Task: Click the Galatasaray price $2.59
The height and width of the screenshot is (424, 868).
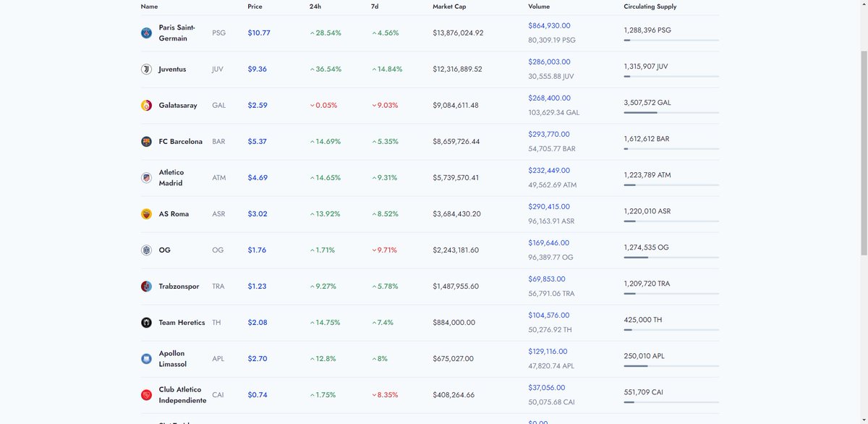Action: pyautogui.click(x=258, y=106)
